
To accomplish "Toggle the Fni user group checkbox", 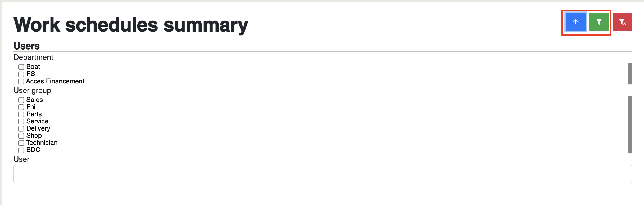I will pyautogui.click(x=21, y=107).
